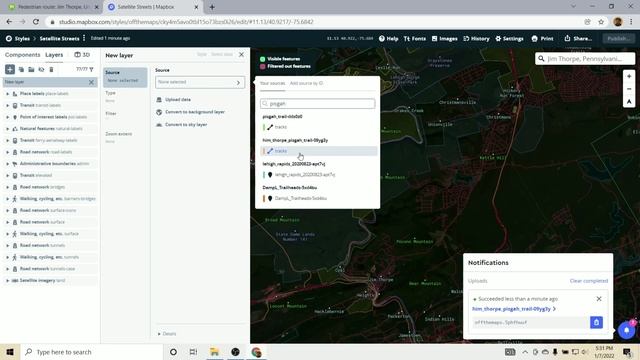Click the Share button
The width and height of the screenshot is (640, 360).
(x=578, y=38)
